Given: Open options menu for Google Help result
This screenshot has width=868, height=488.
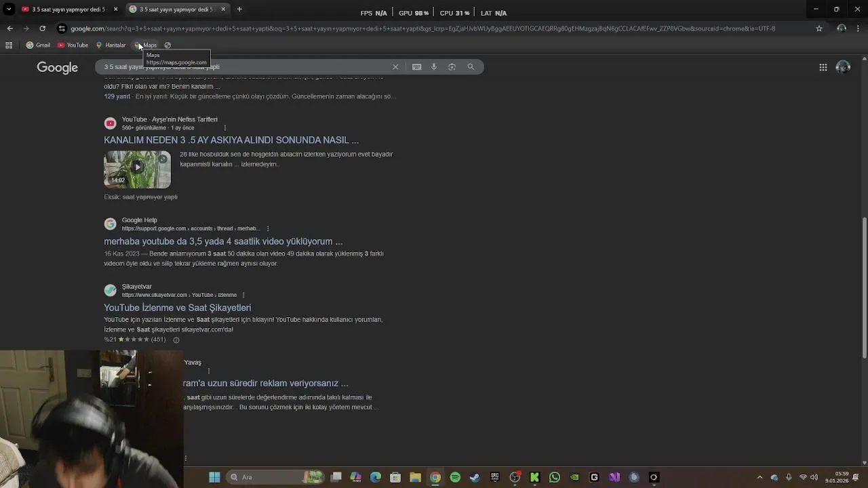Looking at the screenshot, I should pyautogui.click(x=268, y=229).
